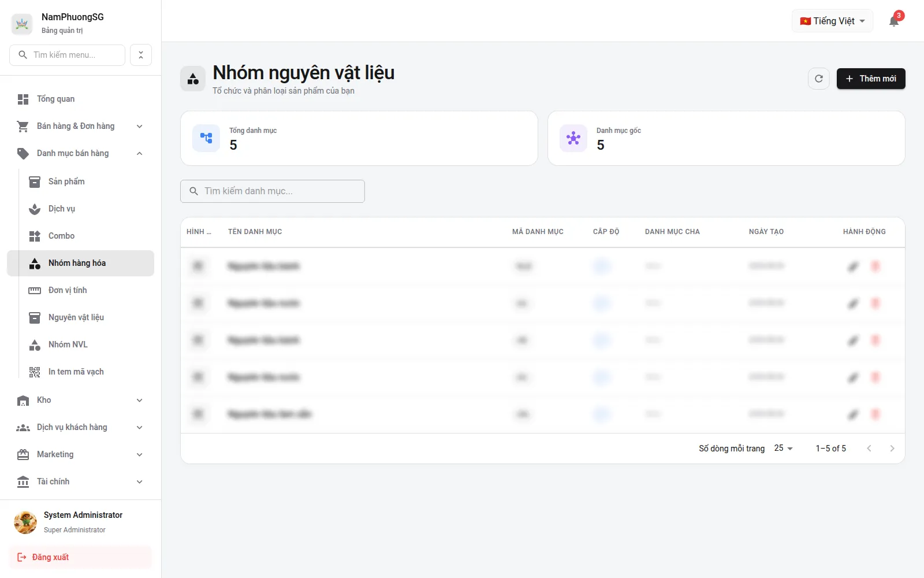Open Nhóm NVL via its shapes icon
Screen dimensions: 924x578
(x=35, y=345)
